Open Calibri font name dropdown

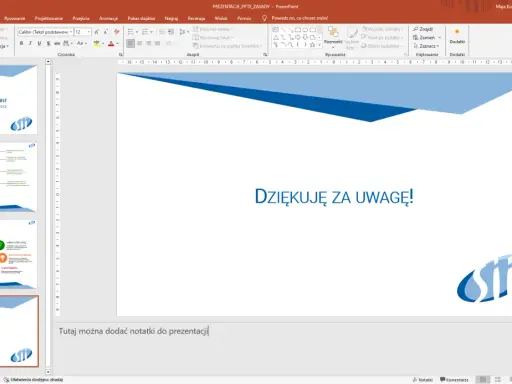(x=71, y=32)
